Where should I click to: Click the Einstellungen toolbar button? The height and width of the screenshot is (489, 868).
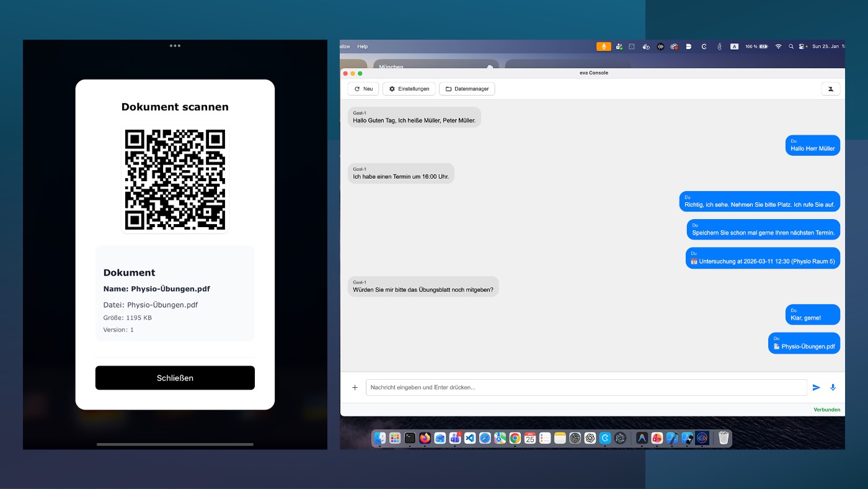click(409, 89)
